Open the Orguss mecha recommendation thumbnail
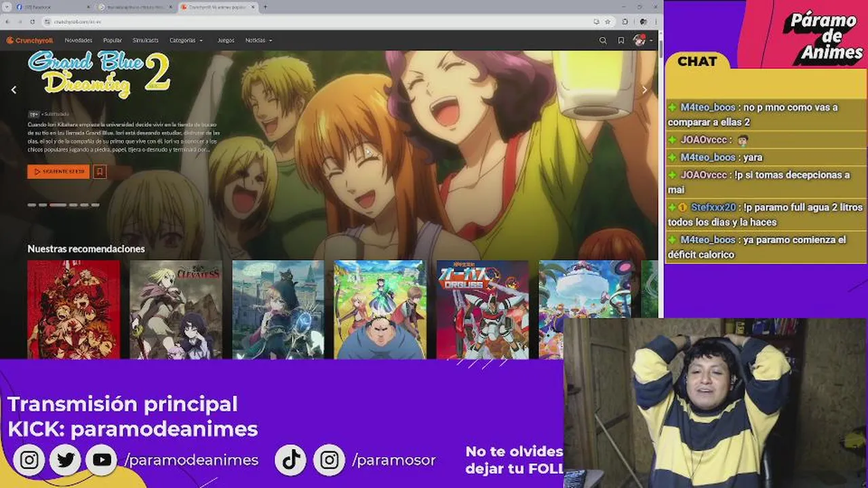 pos(482,310)
